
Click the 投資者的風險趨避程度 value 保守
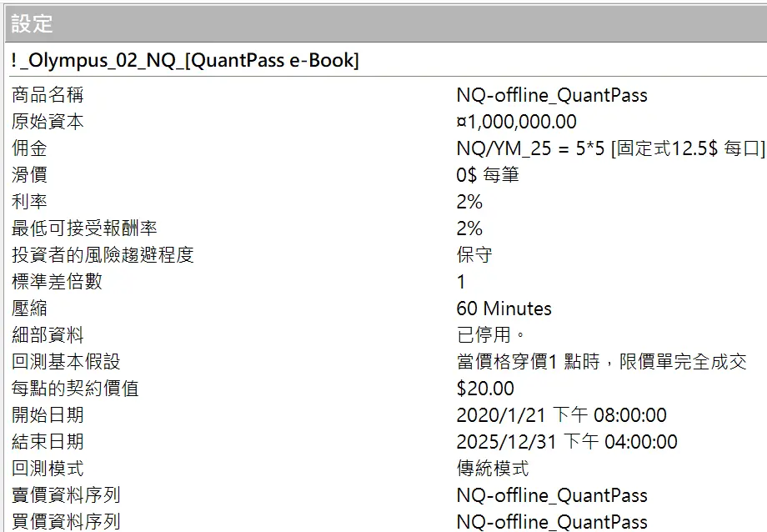click(x=474, y=255)
